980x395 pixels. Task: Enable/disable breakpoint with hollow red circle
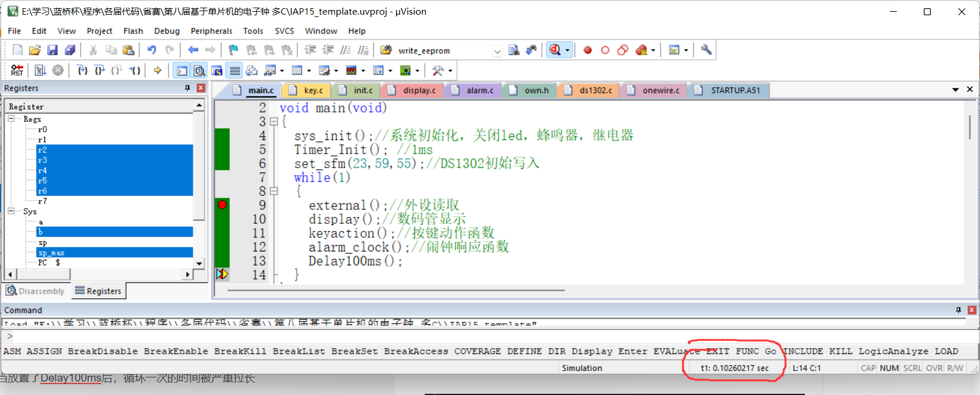pyautogui.click(x=605, y=50)
